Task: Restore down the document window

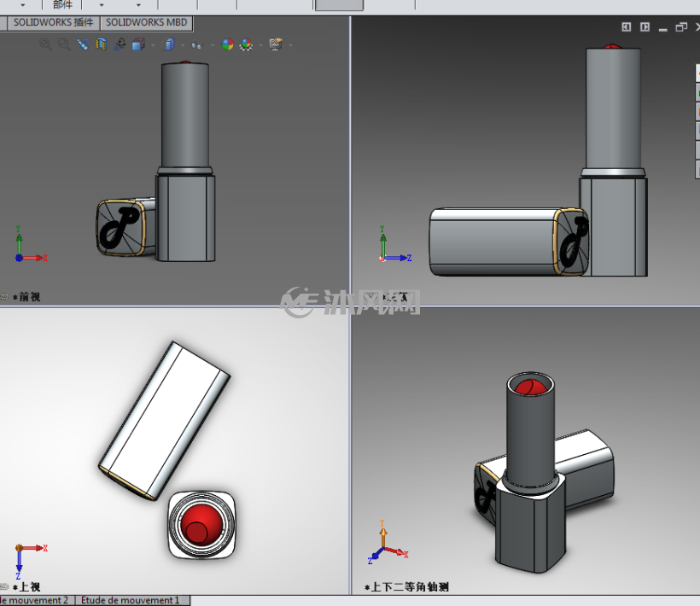Action: click(x=681, y=27)
